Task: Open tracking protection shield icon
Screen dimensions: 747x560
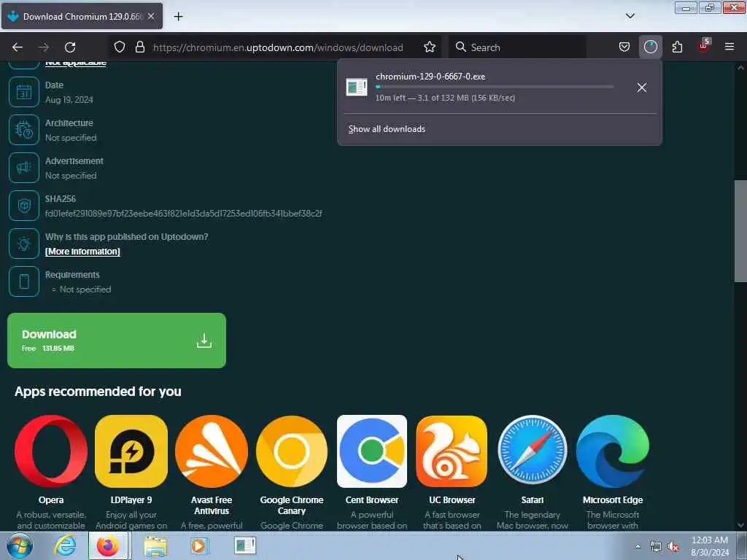Action: pos(120,47)
